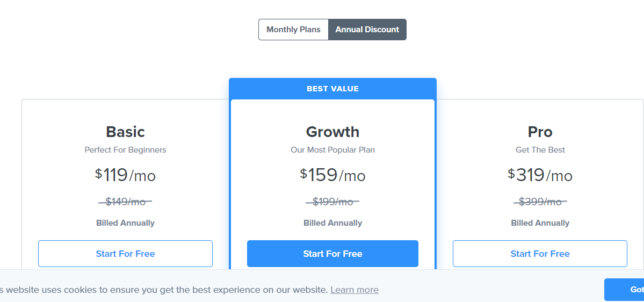
Task: Start the Basic plan for free
Action: coord(125,254)
